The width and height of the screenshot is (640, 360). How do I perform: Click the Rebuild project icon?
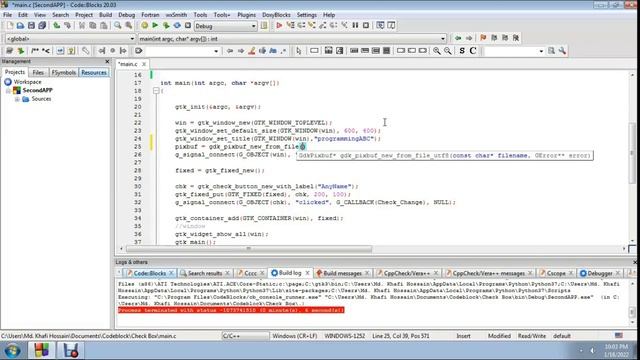click(177, 26)
